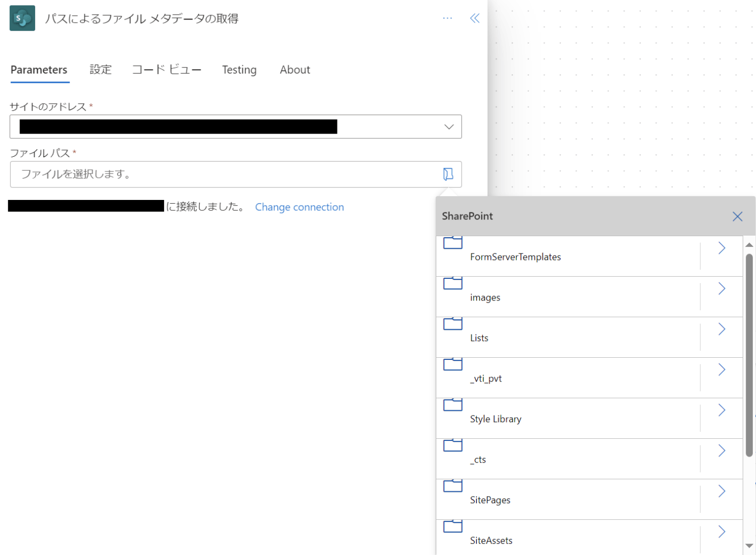Switch to the 設定 tab
The image size is (756, 555).
point(100,70)
